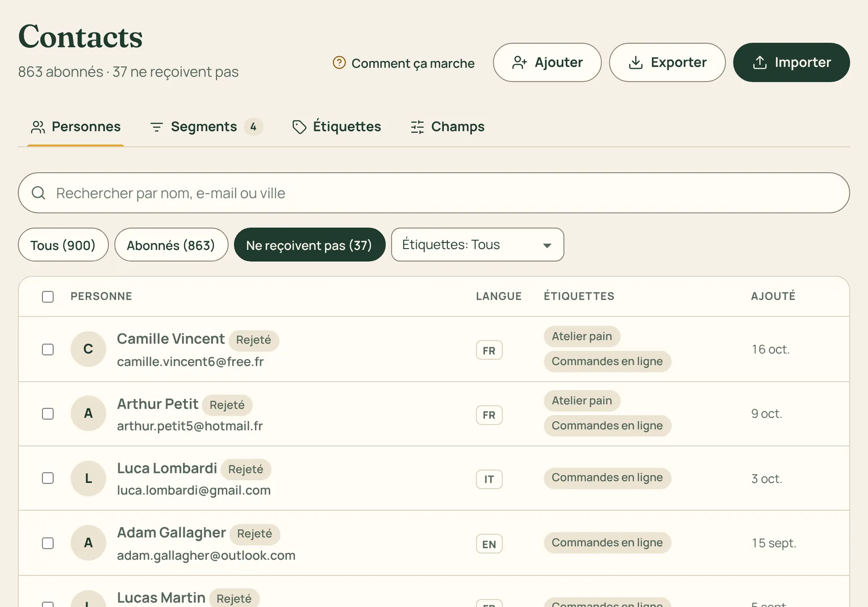Click the Segments count badge 4
The width and height of the screenshot is (868, 607).
coord(253,127)
